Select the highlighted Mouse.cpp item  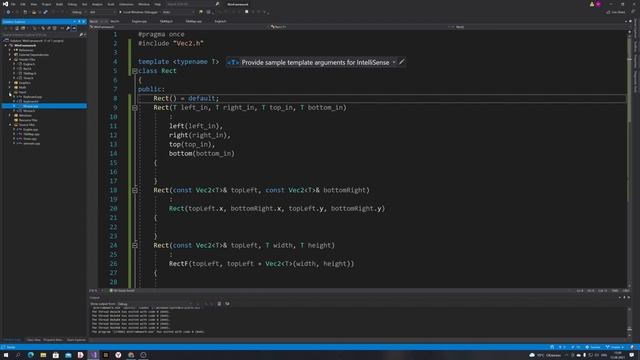click(x=44, y=106)
